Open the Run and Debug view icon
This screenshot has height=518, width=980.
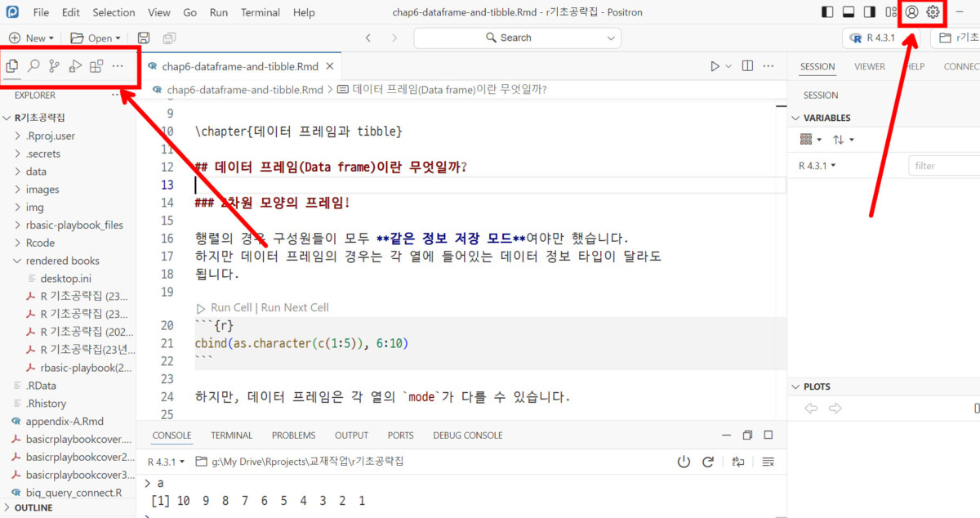click(75, 66)
